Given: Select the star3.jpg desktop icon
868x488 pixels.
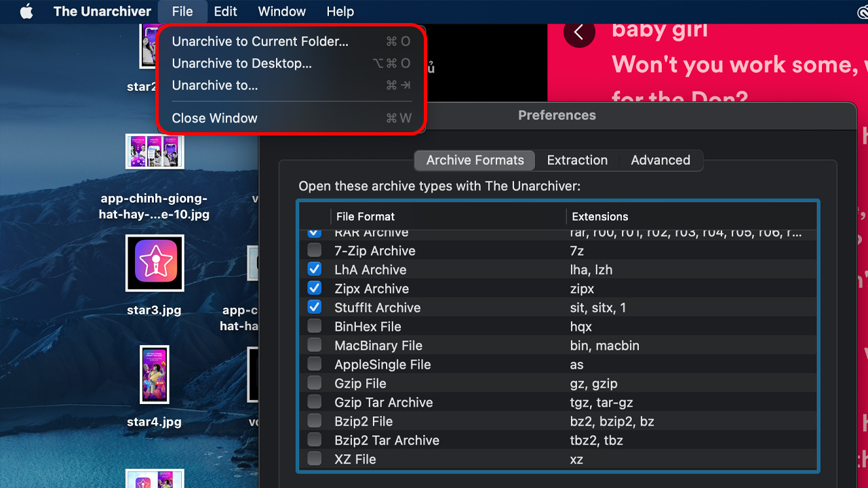Looking at the screenshot, I should point(155,263).
